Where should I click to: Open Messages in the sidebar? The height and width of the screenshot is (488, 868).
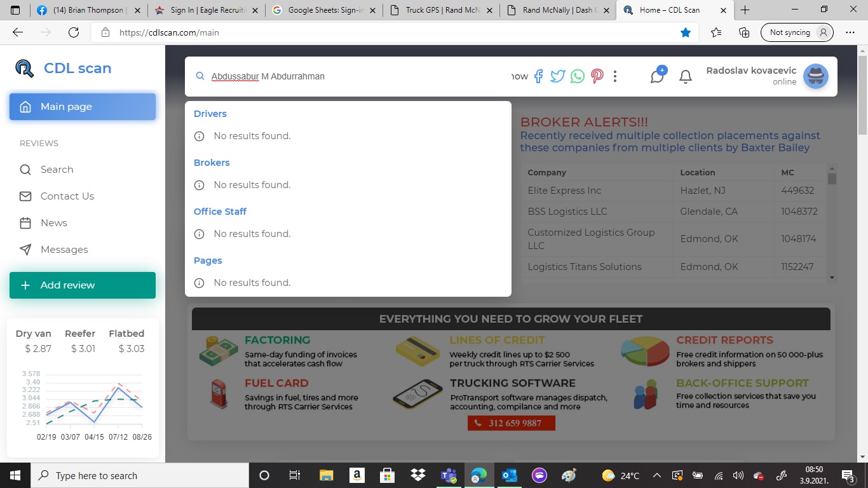[64, 250]
